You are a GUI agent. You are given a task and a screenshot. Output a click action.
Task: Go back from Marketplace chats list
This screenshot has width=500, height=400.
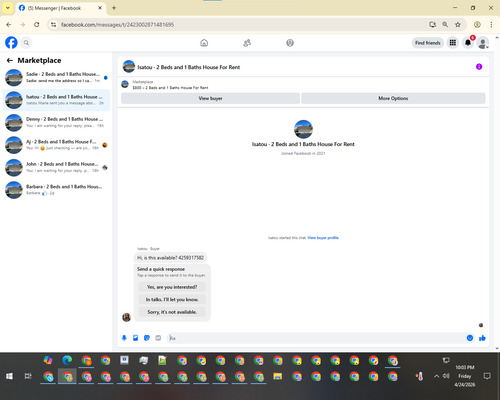[x=10, y=60]
